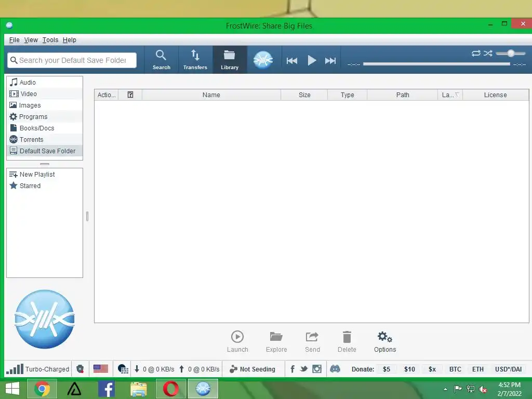Open library Options gear button
The width and height of the screenshot is (532, 399).
(385, 342)
